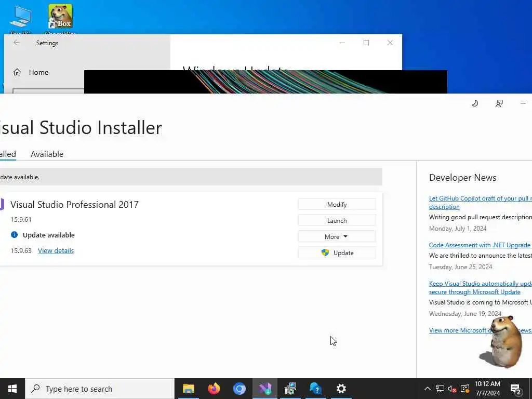Click the Settings window search field
This screenshot has width=532, height=399.
(x=48, y=90)
